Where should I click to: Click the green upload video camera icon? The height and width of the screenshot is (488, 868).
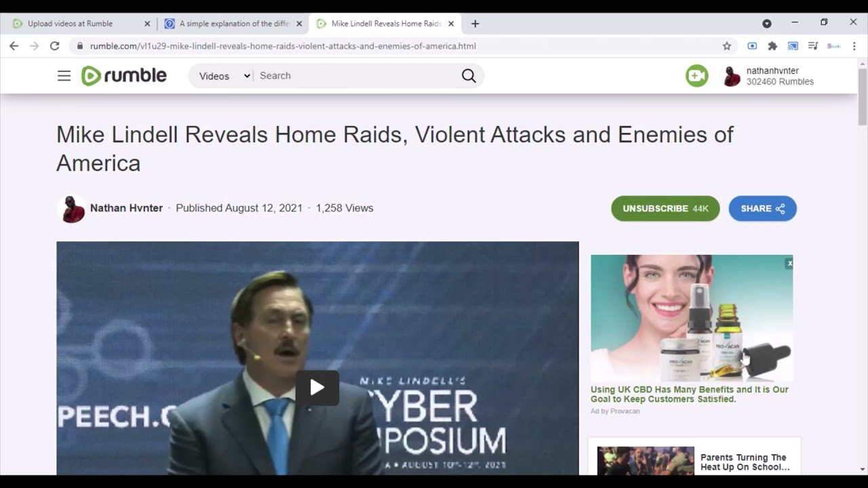pyautogui.click(x=696, y=76)
